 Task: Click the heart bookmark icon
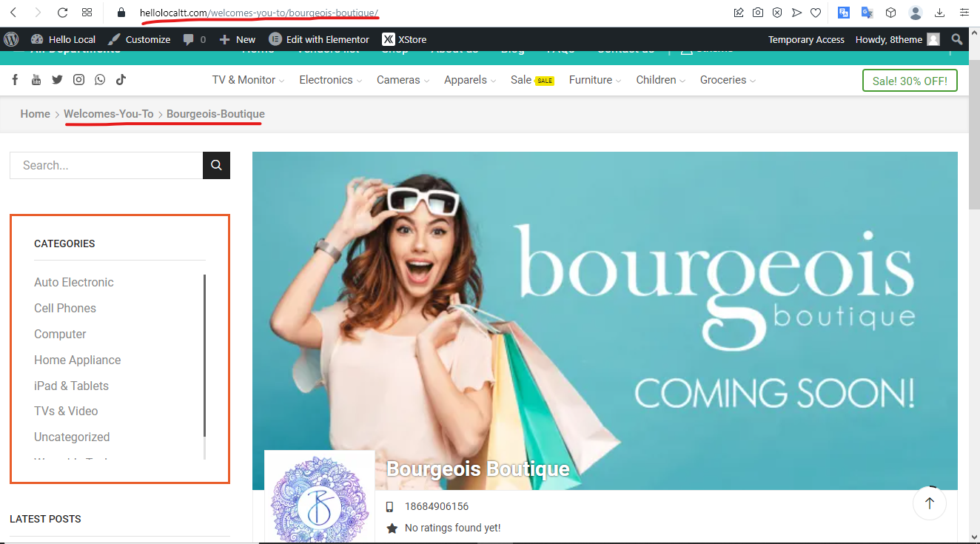pos(816,13)
